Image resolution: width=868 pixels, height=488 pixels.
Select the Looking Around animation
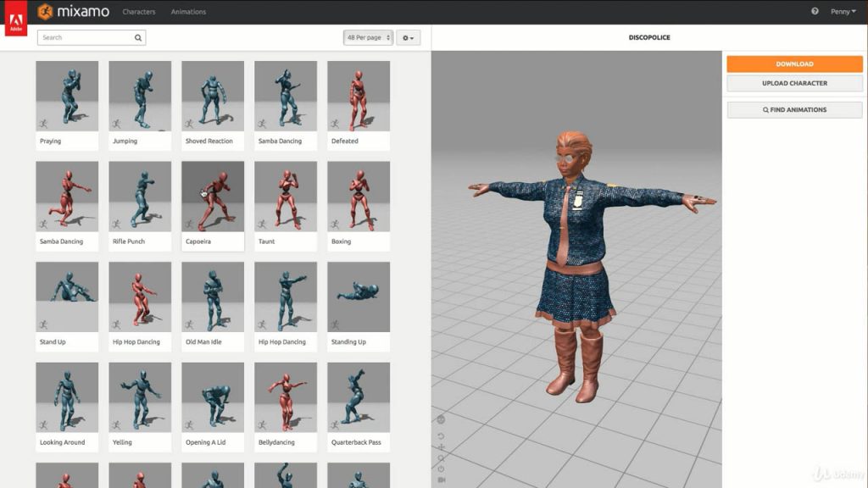click(67, 408)
